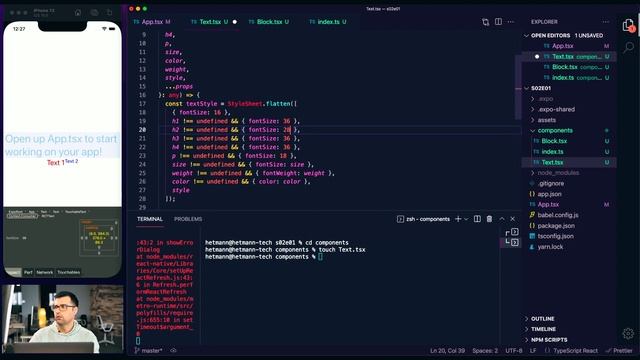
Task: Open the Explorer activity bar icon
Action: [x=628, y=26]
